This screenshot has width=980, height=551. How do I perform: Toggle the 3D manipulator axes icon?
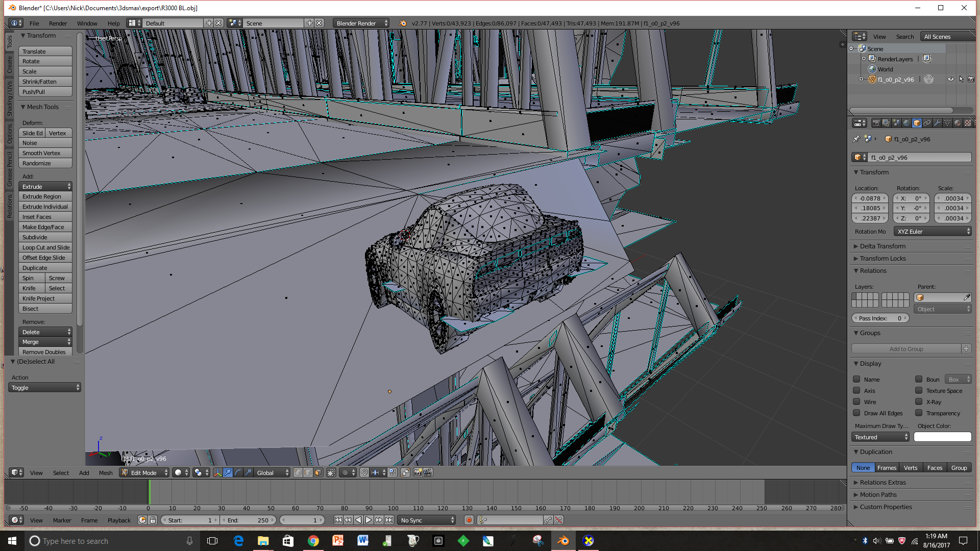(217, 473)
